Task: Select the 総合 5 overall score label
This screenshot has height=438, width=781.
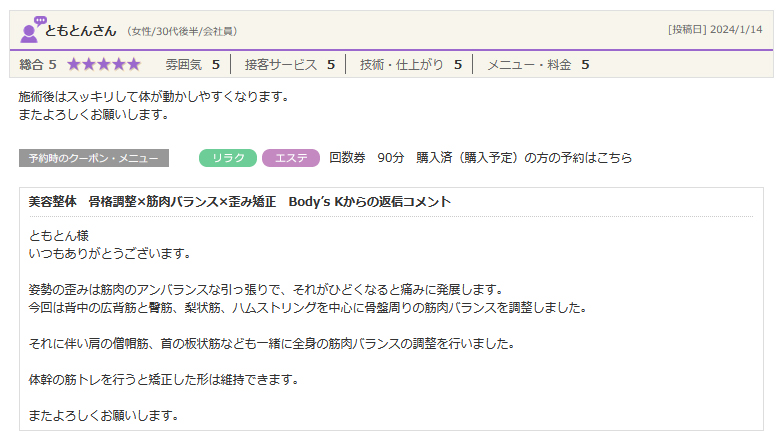Action: pos(37,65)
